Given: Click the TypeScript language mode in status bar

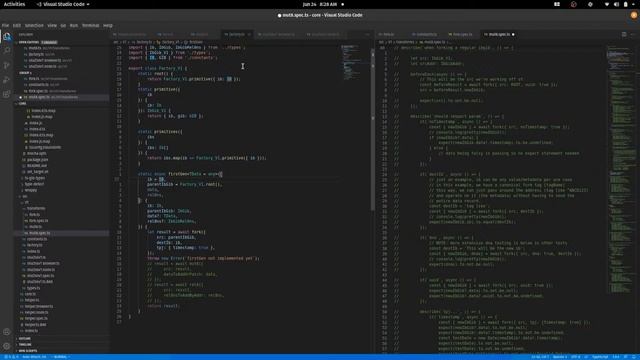Looking at the screenshot, I should point(600,357).
